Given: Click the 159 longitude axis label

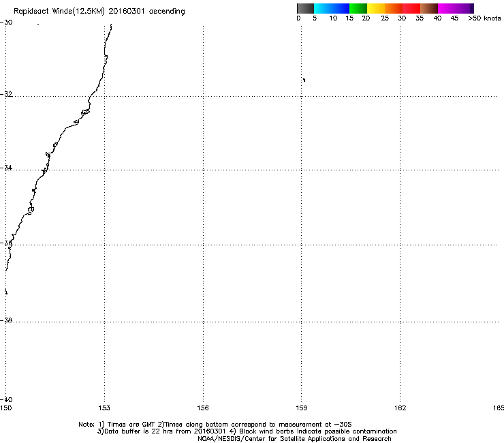Looking at the screenshot, I should 301,408.
